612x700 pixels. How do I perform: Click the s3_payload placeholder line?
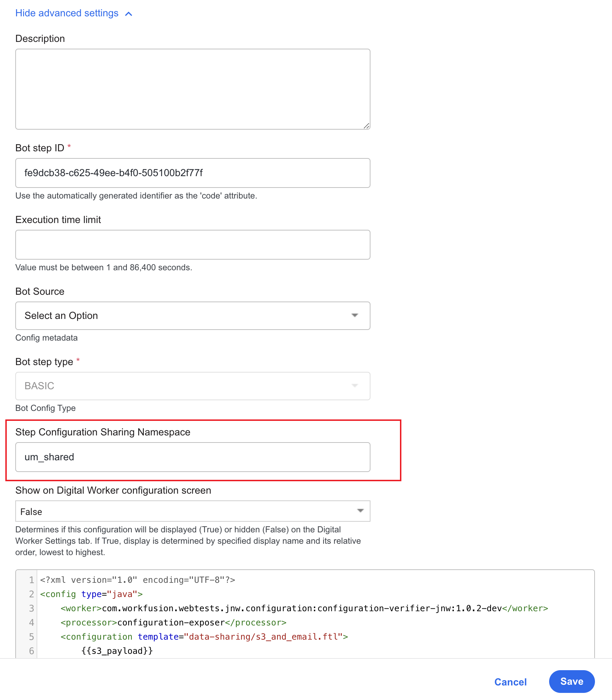pyautogui.click(x=117, y=651)
